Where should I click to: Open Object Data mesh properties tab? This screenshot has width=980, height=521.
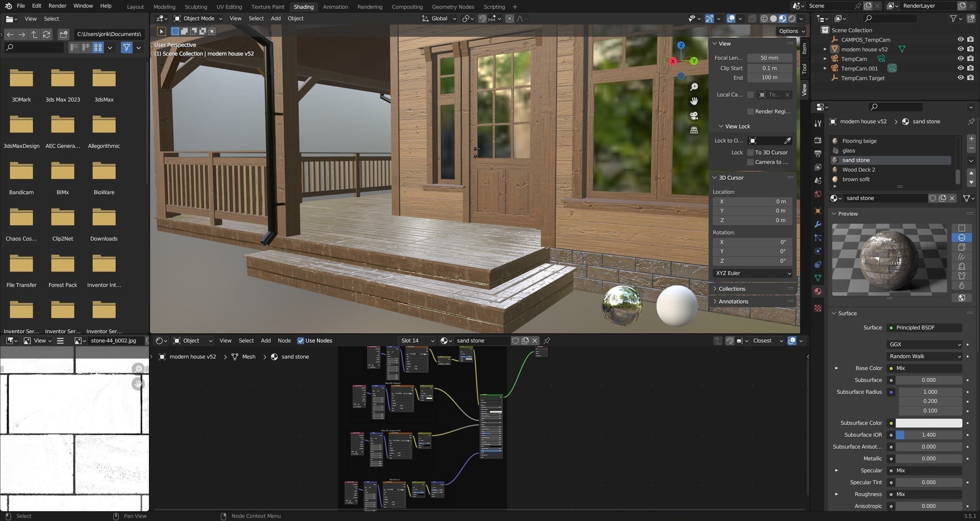[818, 278]
